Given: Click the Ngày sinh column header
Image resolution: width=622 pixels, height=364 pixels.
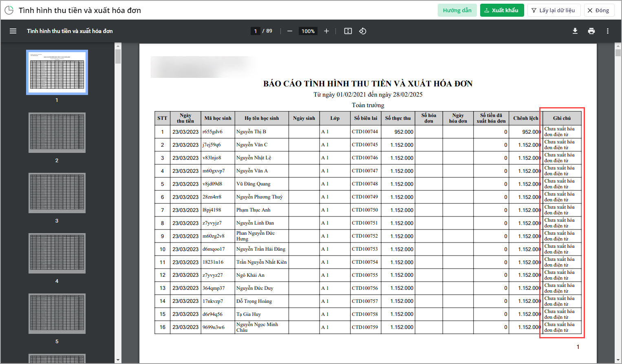Looking at the screenshot, I should [x=304, y=118].
